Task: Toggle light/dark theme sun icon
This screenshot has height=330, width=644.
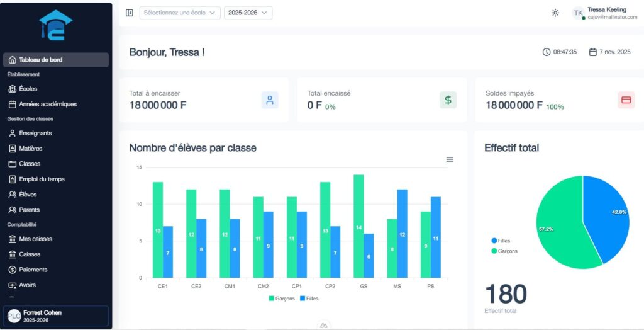Action: (x=555, y=13)
